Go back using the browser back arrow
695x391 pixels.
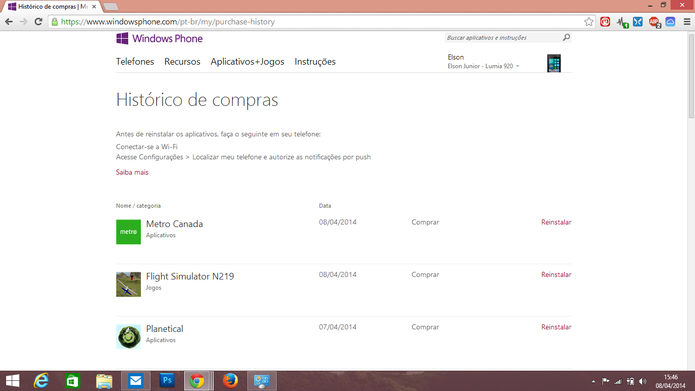[8, 21]
